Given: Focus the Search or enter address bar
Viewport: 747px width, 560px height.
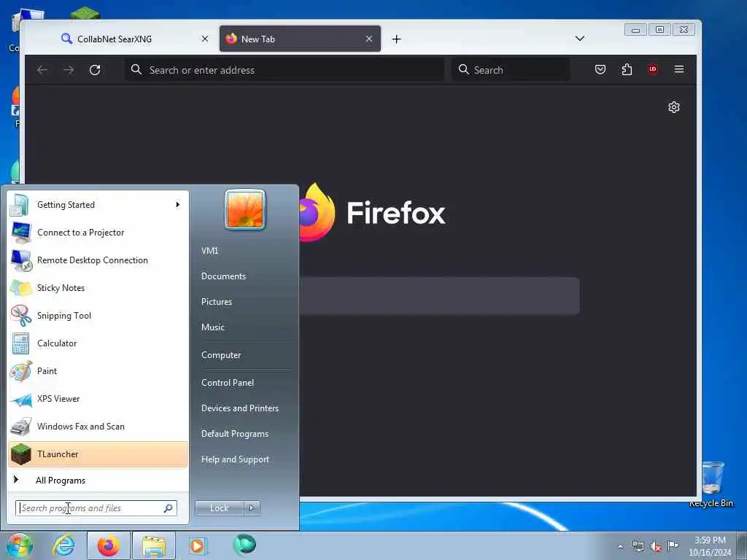Looking at the screenshot, I should (285, 70).
